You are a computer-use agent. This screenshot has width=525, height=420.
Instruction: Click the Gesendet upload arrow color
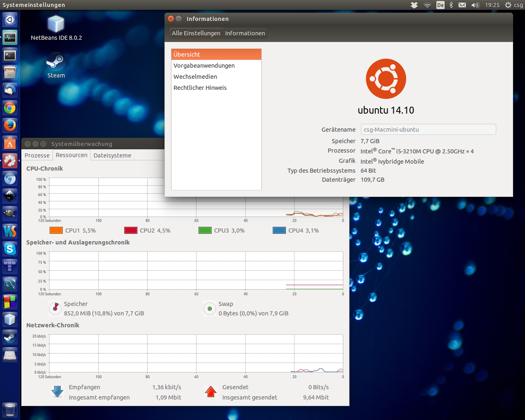[x=211, y=392]
